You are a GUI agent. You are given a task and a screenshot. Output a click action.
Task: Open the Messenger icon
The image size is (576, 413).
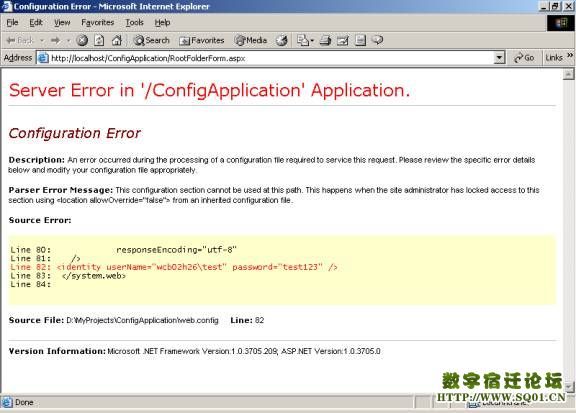point(377,40)
